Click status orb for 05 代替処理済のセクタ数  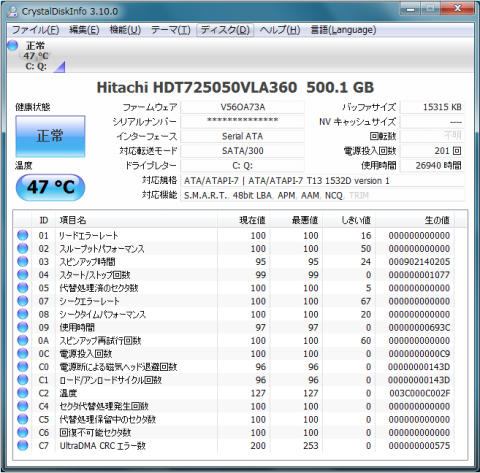point(23,288)
